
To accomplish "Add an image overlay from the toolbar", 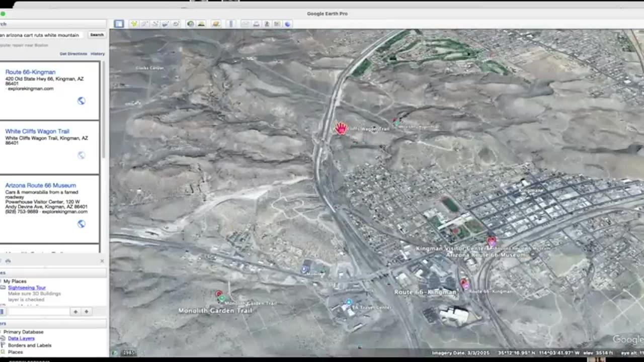I will coord(166,24).
